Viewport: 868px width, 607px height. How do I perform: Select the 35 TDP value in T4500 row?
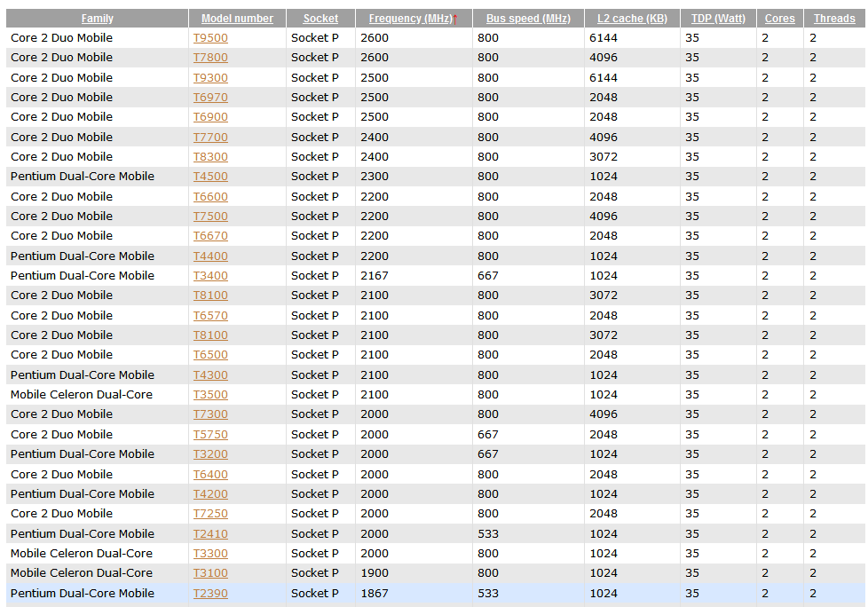pos(692,177)
